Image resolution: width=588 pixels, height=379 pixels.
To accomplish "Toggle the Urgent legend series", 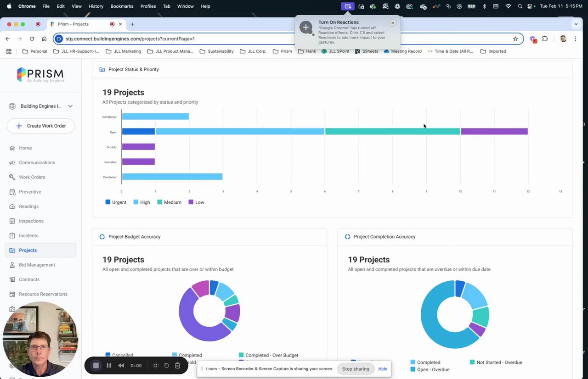I will point(116,202).
